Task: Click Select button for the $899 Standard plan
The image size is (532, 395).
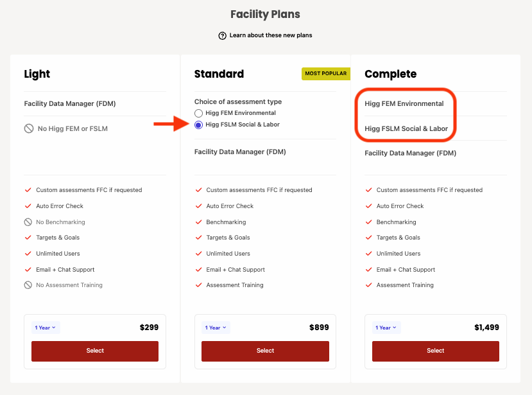Action: [x=265, y=351]
